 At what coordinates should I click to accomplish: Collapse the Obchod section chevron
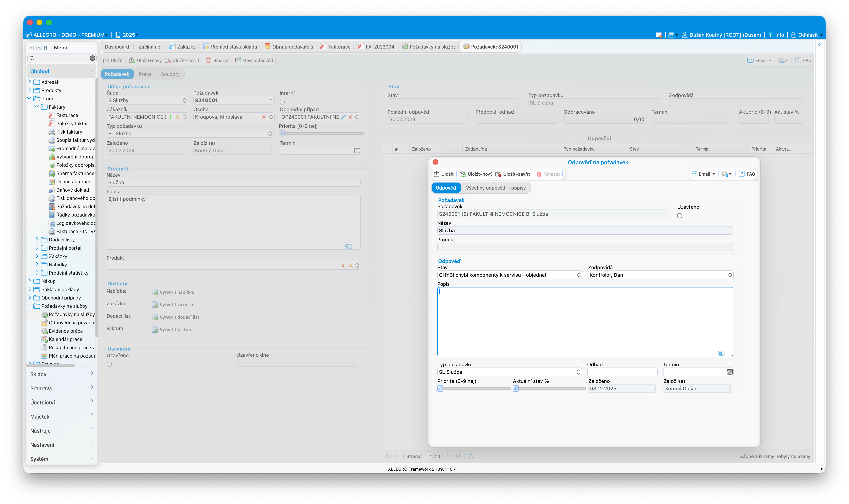92,71
